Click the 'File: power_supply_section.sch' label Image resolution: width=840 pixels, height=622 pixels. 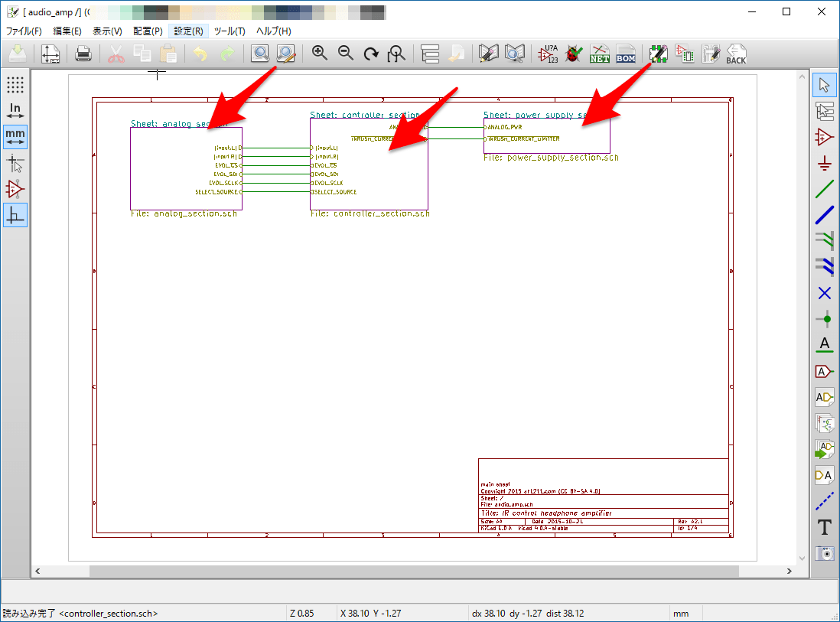552,158
